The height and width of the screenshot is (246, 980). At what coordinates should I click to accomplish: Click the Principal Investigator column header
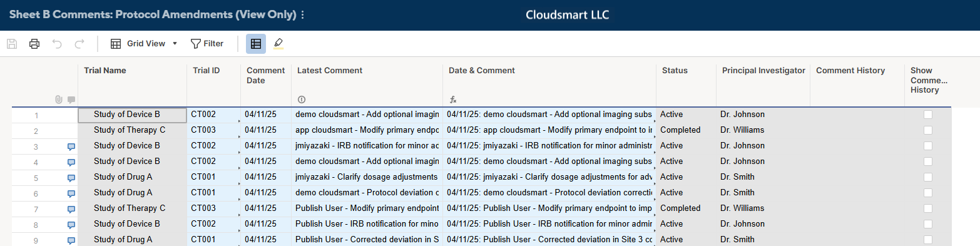click(763, 71)
